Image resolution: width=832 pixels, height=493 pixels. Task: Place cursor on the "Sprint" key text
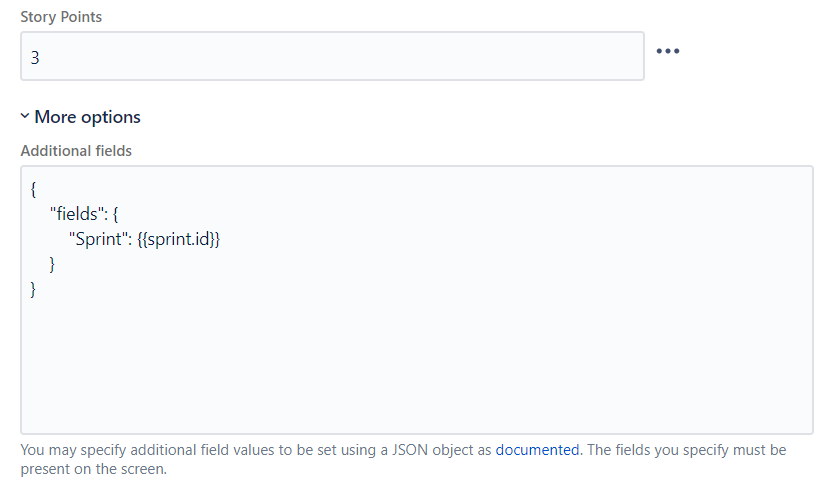coord(98,239)
